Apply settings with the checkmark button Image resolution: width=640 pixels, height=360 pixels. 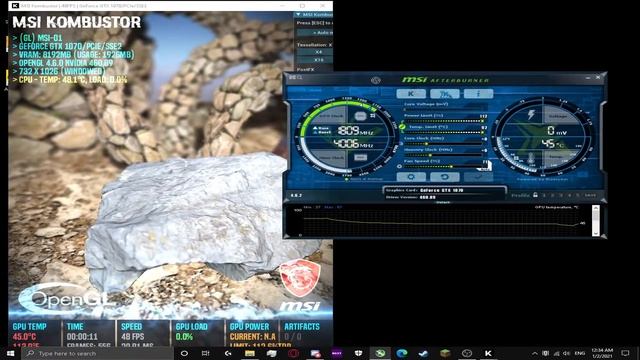tap(478, 177)
